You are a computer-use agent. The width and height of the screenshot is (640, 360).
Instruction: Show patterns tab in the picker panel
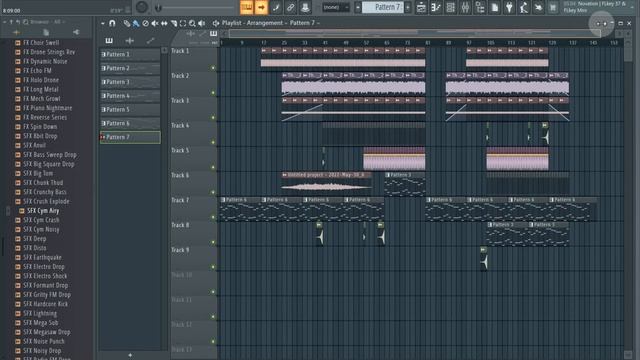109,40
